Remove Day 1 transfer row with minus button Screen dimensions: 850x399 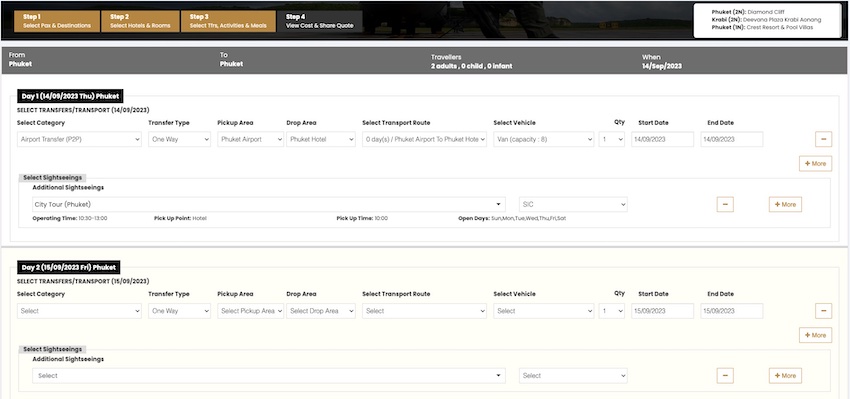823,139
